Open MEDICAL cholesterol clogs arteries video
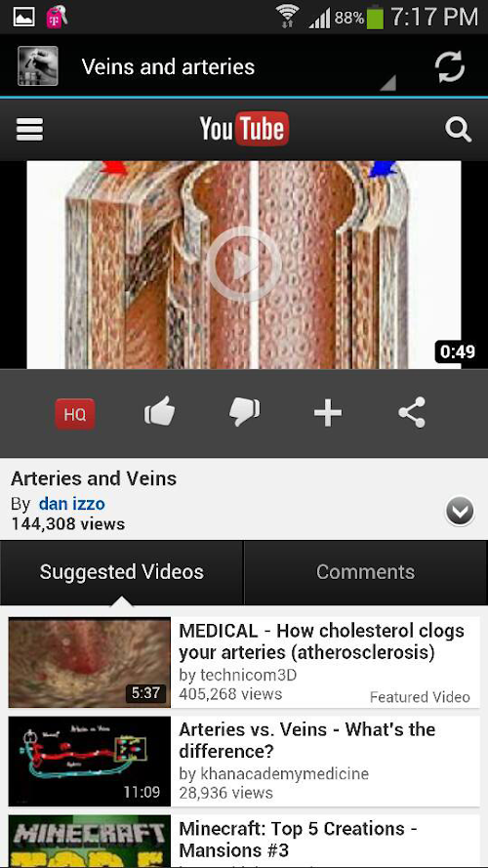Viewport: 488px width, 868px height. click(244, 663)
